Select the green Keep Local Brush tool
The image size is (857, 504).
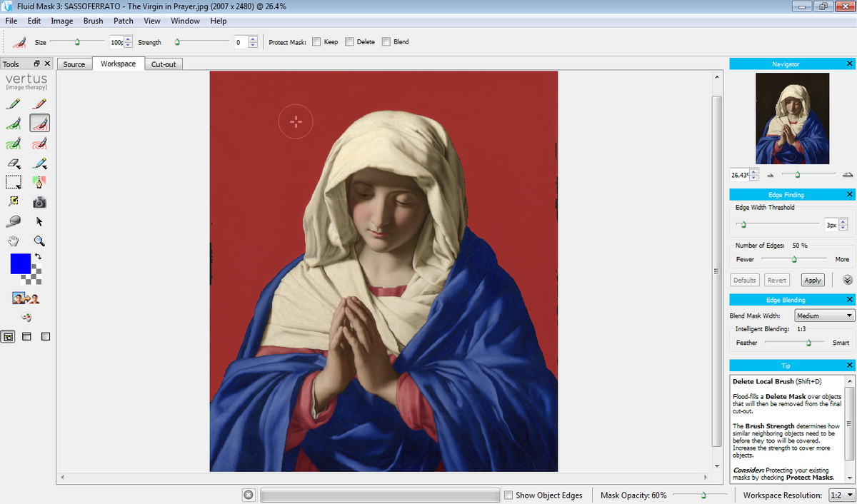(x=13, y=124)
